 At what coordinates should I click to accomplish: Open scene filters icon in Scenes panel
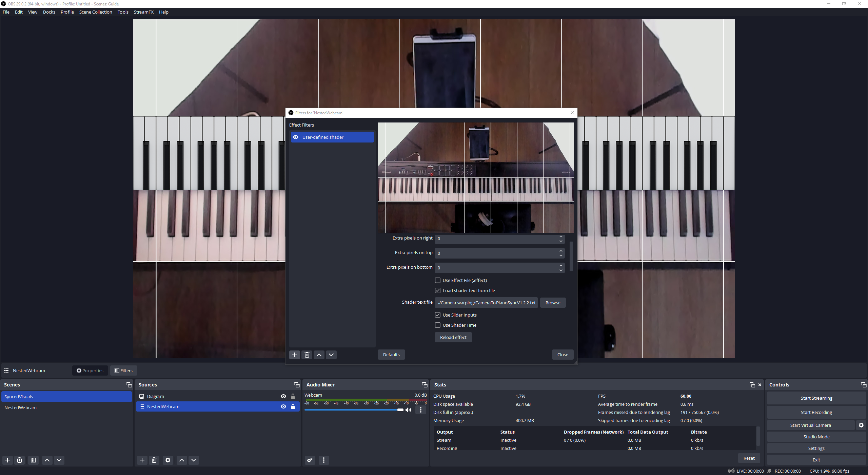click(33, 460)
